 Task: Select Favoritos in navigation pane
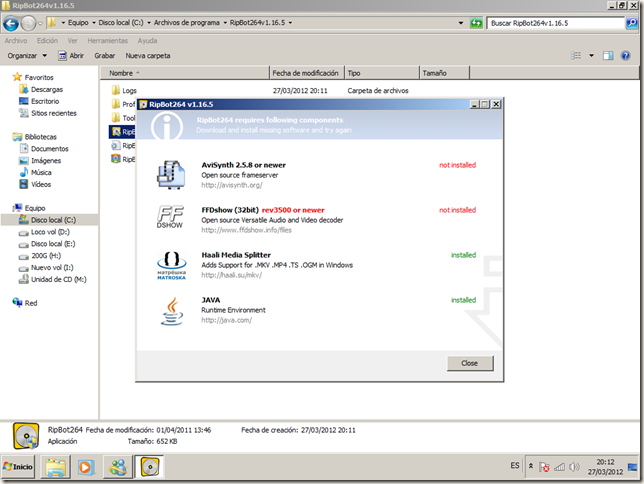(33, 77)
